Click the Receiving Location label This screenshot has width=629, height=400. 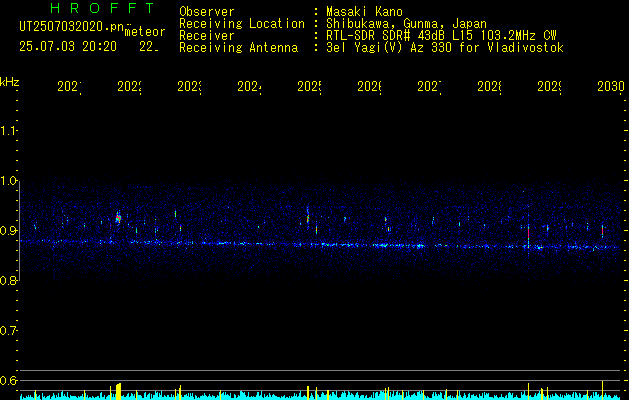tap(242, 24)
